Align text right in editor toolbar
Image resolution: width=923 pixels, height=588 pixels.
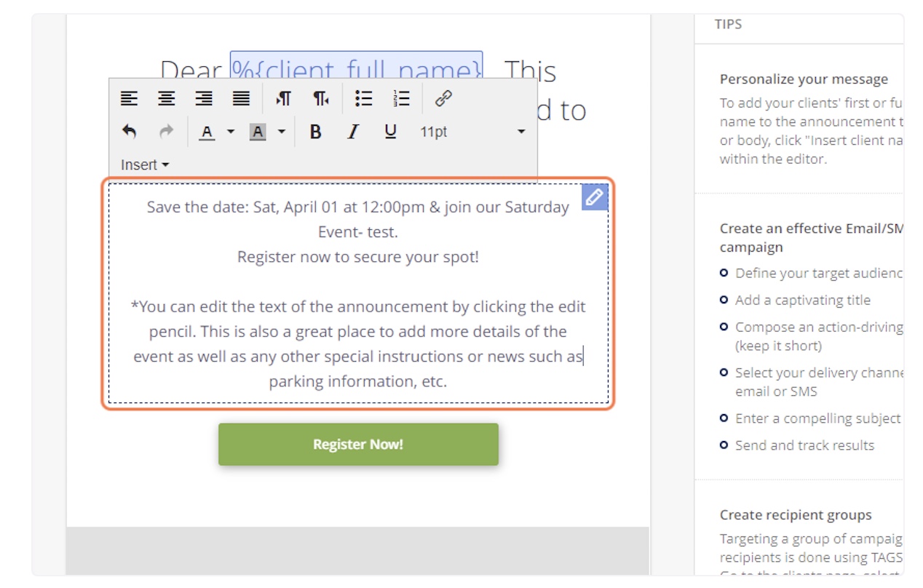pos(204,98)
